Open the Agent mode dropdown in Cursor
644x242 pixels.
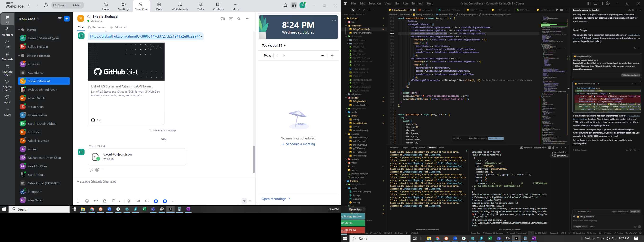[x=581, y=227]
